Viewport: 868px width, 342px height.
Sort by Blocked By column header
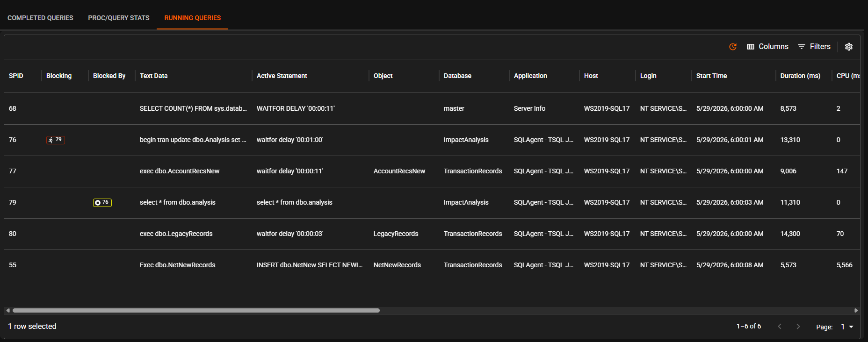pos(109,76)
